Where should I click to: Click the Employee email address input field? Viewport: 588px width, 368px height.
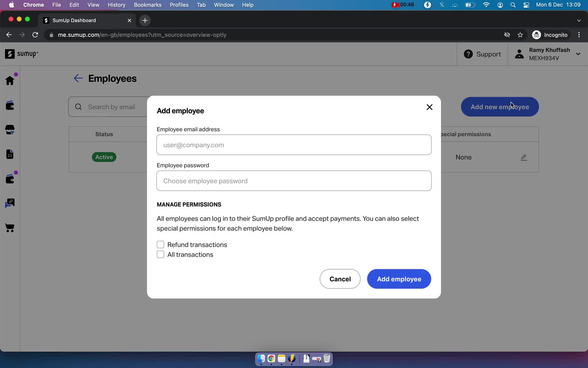pyautogui.click(x=294, y=144)
